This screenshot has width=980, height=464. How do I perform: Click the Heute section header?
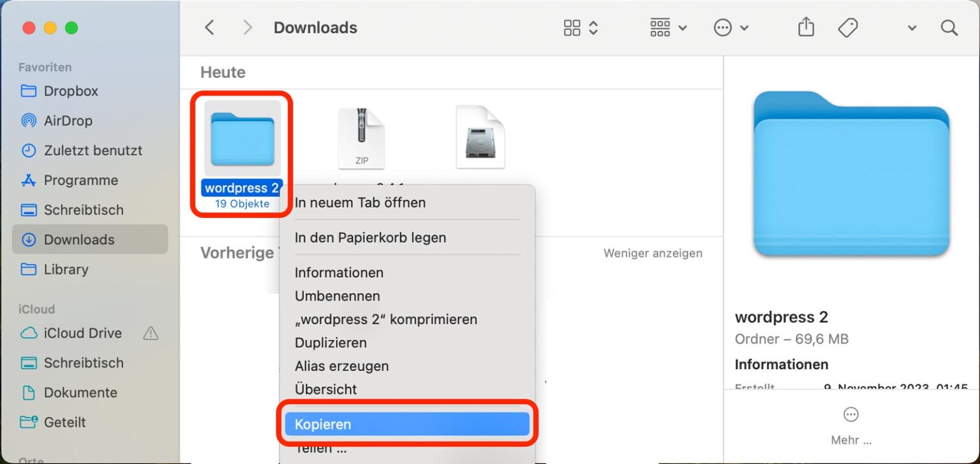pos(223,72)
